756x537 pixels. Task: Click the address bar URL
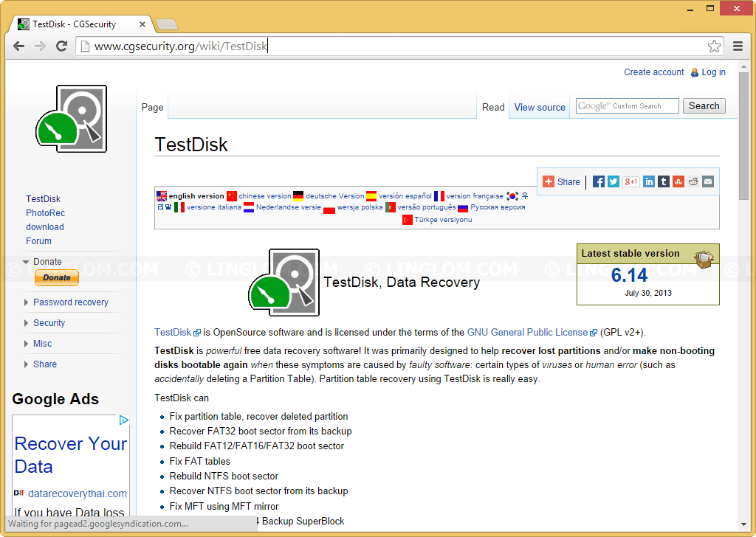click(180, 46)
